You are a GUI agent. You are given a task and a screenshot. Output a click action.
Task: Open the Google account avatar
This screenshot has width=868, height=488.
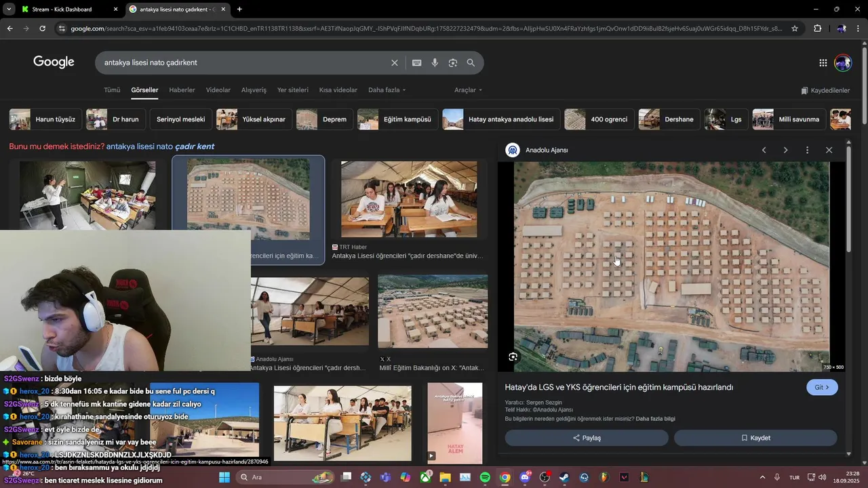(x=843, y=62)
